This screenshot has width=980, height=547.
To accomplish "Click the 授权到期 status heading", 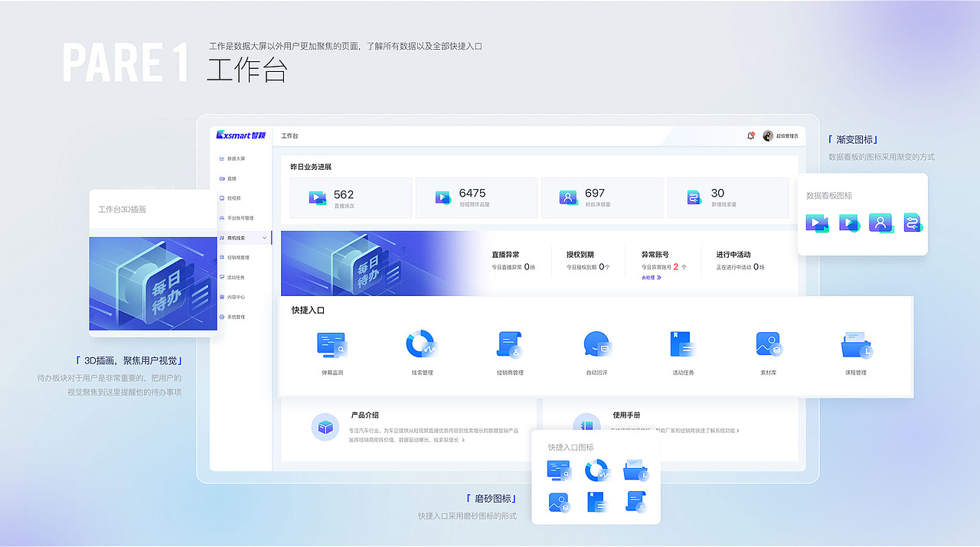I will (x=581, y=255).
